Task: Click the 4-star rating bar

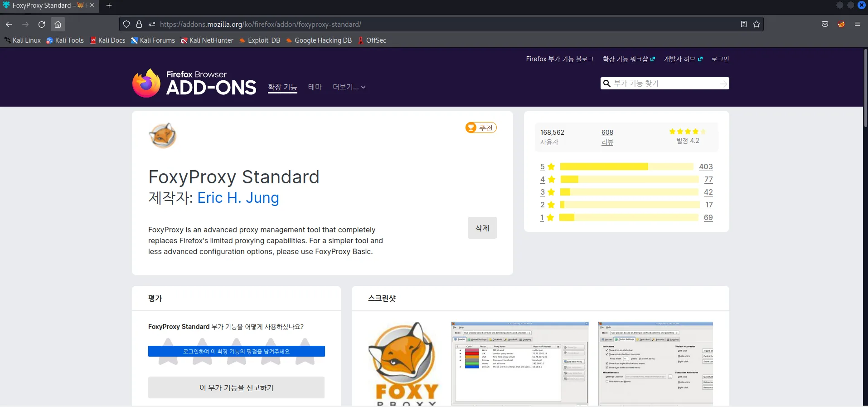Action: pos(630,179)
